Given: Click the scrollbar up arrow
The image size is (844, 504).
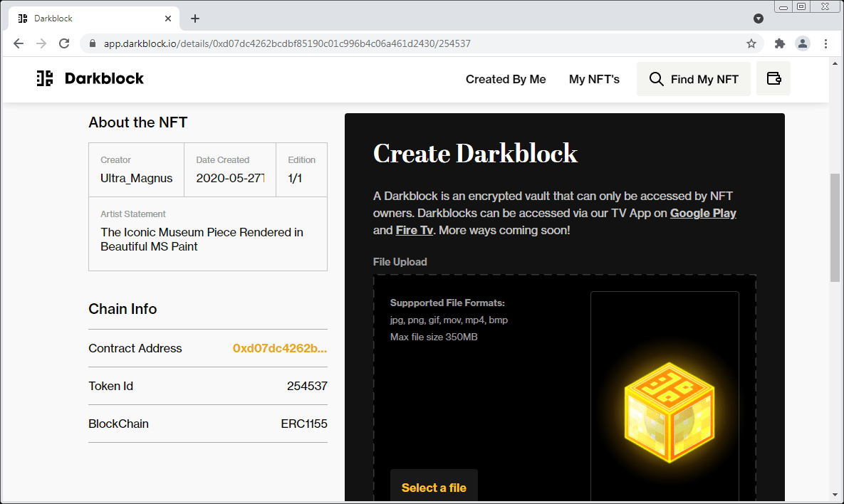Looking at the screenshot, I should 835,63.
